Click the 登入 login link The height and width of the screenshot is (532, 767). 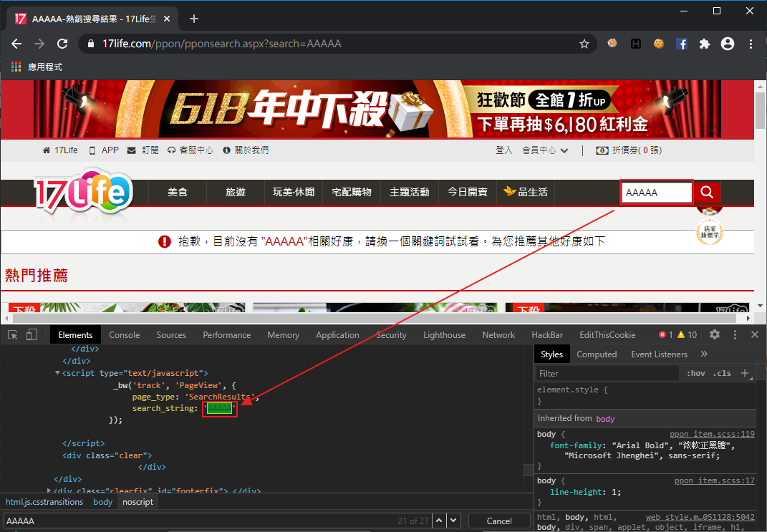click(504, 150)
